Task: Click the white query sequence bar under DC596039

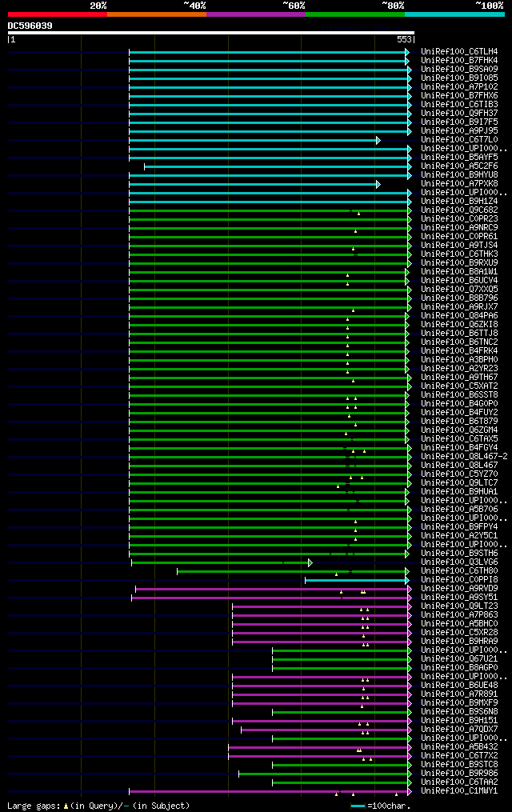Action: coord(210,33)
